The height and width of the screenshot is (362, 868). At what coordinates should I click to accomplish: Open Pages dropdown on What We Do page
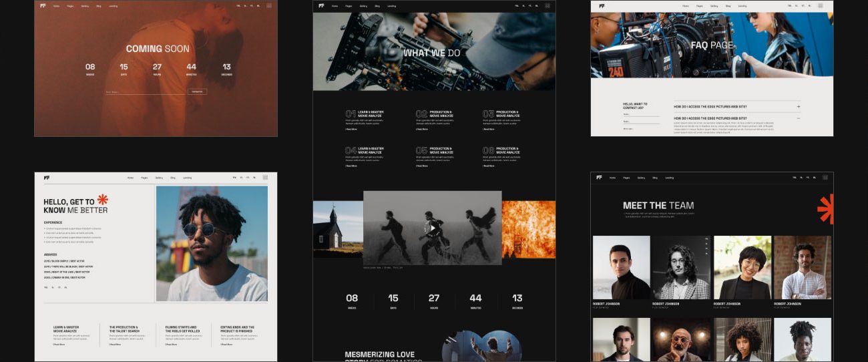click(x=349, y=5)
